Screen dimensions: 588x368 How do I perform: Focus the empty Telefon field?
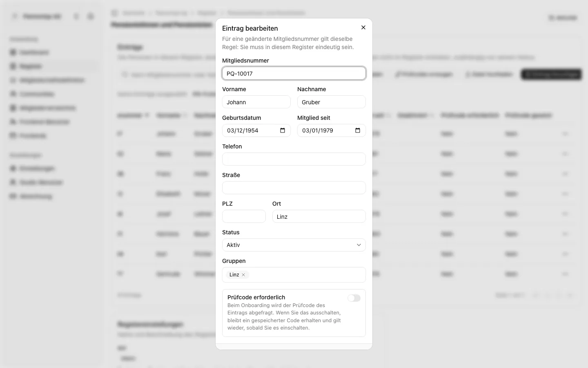(294, 159)
